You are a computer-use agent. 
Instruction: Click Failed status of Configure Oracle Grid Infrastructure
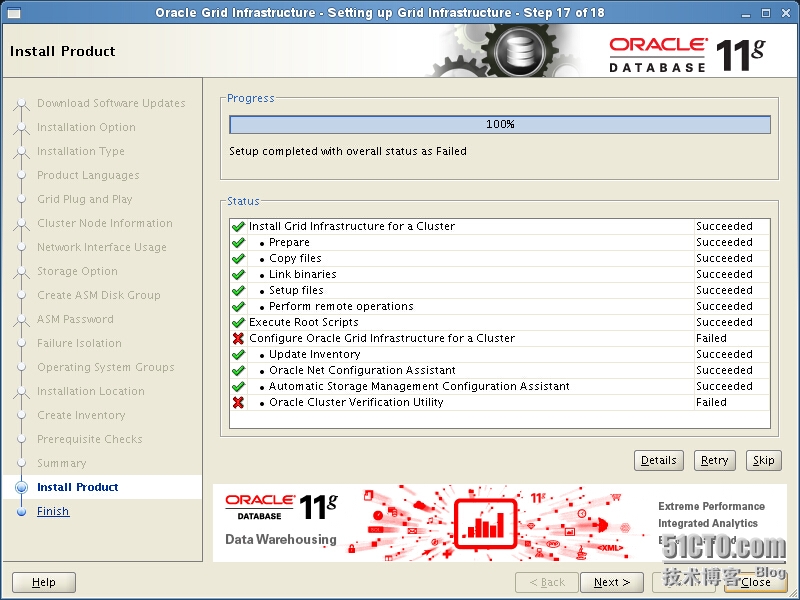(711, 338)
